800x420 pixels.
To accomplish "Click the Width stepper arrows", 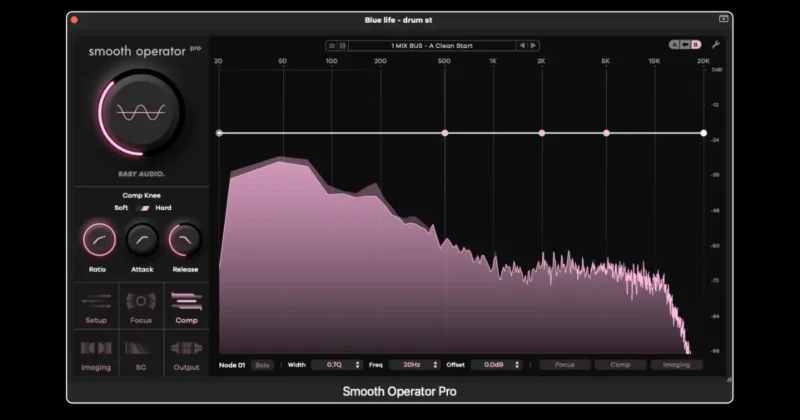I will click(x=357, y=365).
